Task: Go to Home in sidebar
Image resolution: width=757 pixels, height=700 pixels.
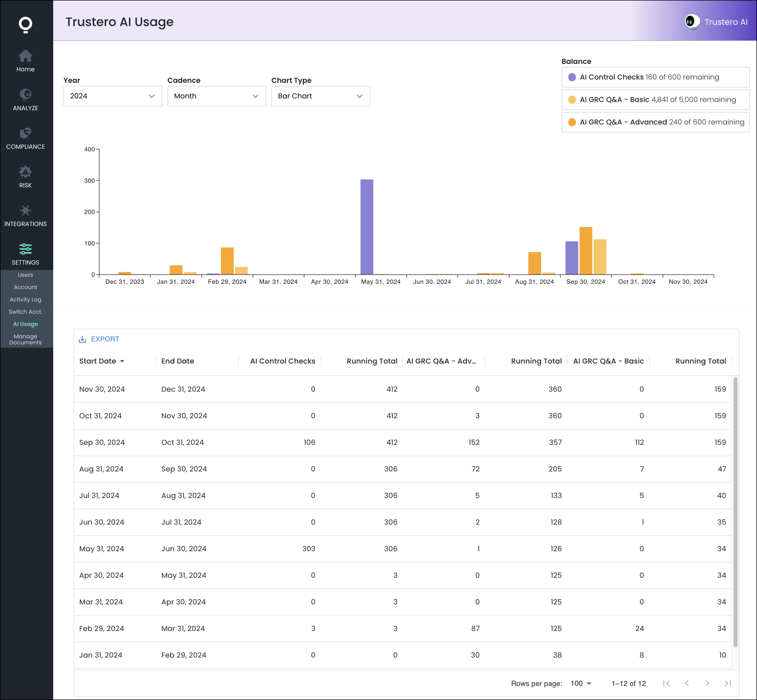Action: 26,61
